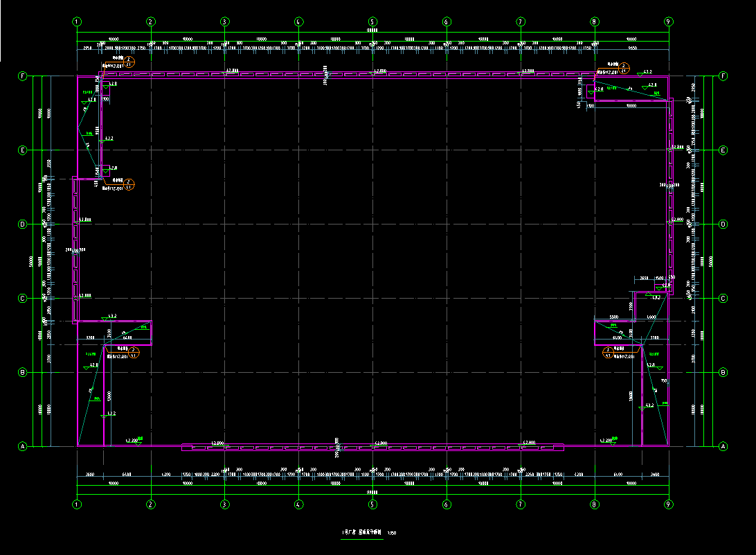Select right-side axis bubble E
Screen dimensions: 756x555
click(723, 150)
